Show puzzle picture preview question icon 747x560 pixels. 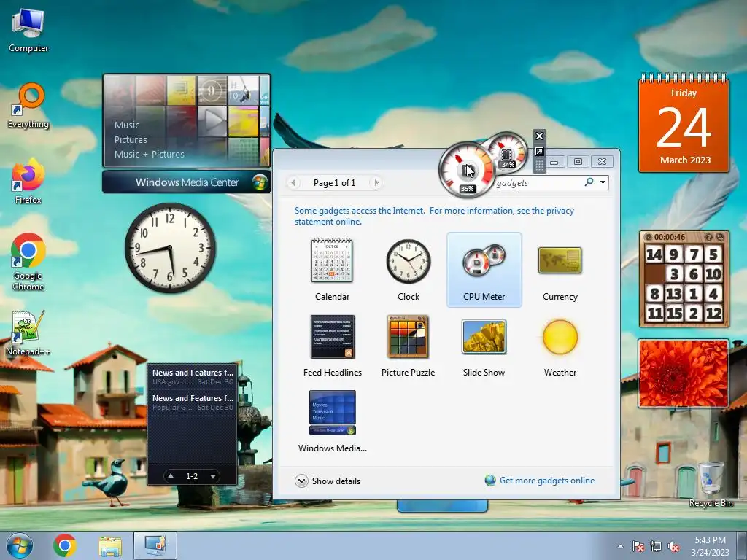coord(709,237)
